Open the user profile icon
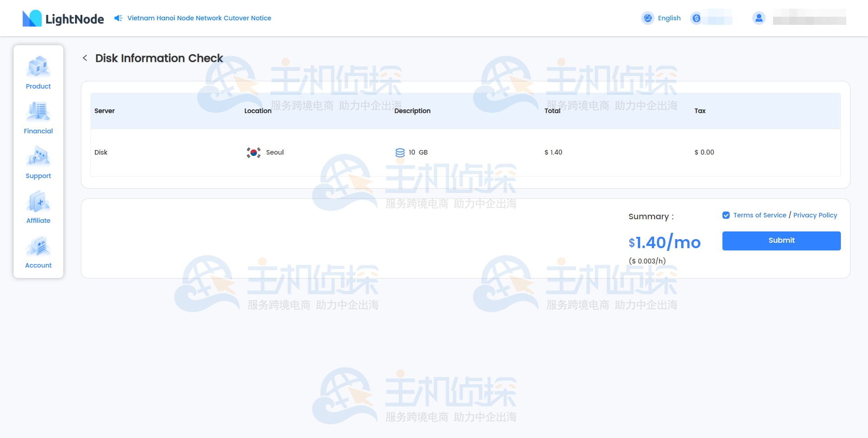This screenshot has width=868, height=438. click(759, 18)
